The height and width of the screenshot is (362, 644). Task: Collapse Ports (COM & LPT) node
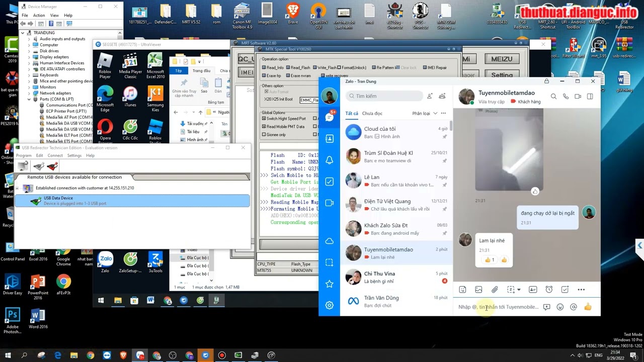point(29,99)
